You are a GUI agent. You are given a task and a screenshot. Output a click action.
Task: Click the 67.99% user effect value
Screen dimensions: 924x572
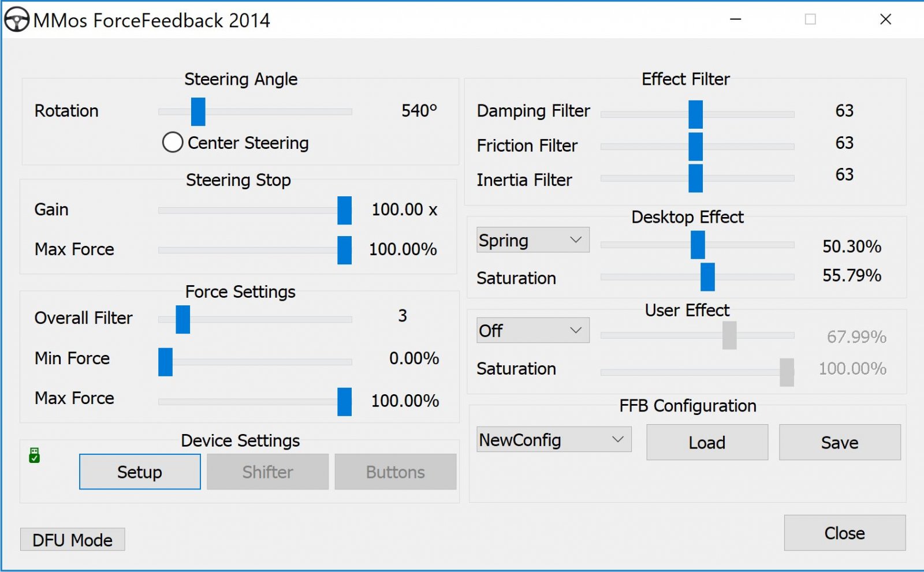click(856, 337)
